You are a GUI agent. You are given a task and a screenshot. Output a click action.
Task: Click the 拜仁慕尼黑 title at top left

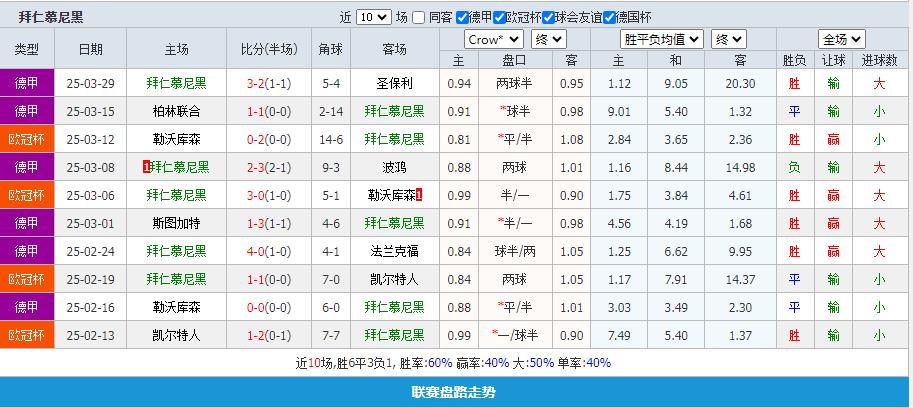coord(51,17)
